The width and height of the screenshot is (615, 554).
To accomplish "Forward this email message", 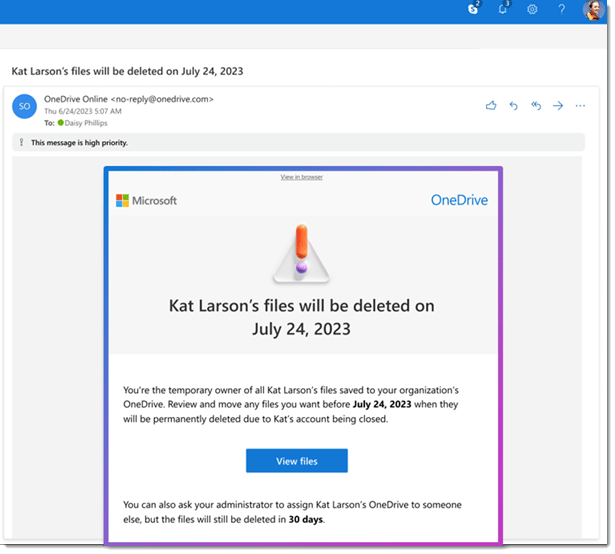I will coord(559,105).
